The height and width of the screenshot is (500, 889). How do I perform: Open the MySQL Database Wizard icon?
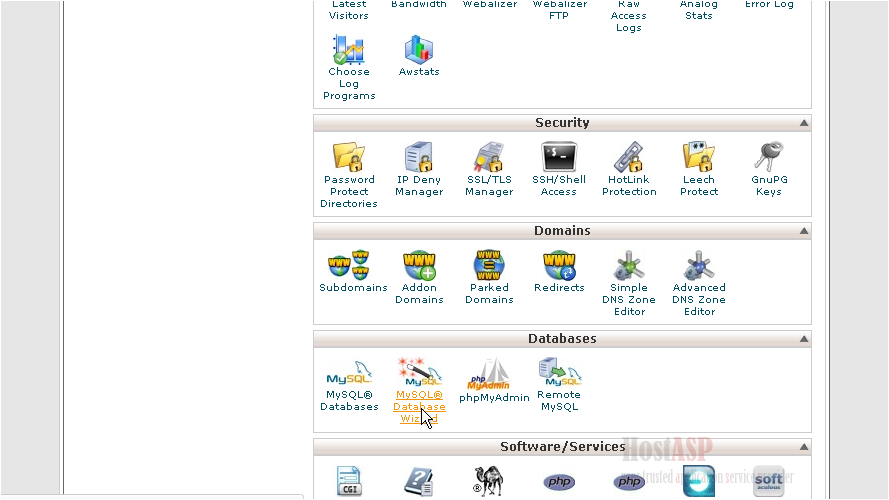(419, 372)
